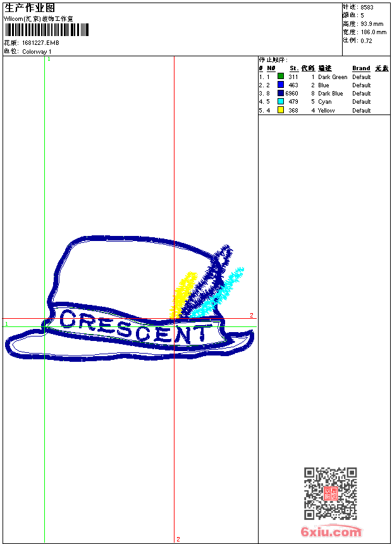Click the stitch count '8583'
This screenshot has height=544, width=392.
pyautogui.click(x=367, y=8)
